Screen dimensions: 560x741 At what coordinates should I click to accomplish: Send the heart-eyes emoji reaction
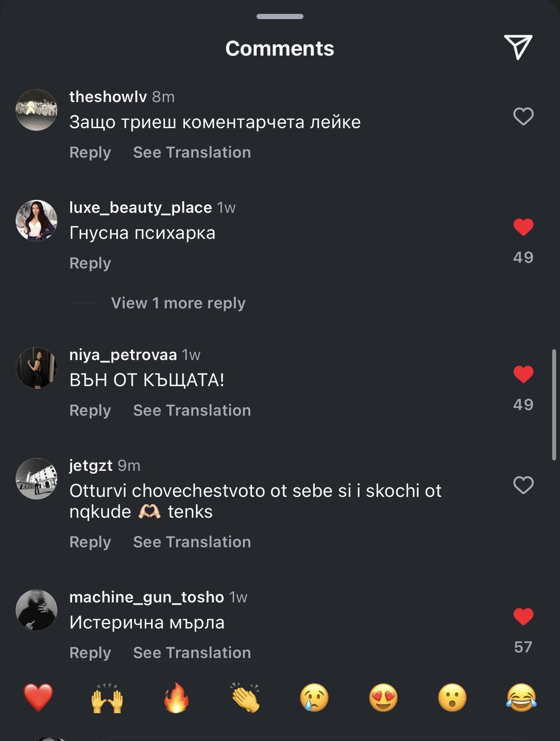(383, 698)
